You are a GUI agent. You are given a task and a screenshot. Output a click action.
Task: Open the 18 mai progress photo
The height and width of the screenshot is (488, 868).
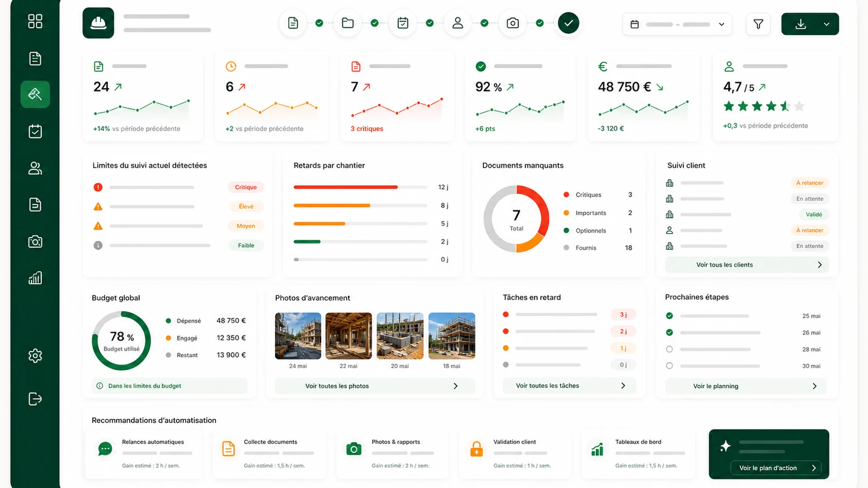tap(452, 336)
